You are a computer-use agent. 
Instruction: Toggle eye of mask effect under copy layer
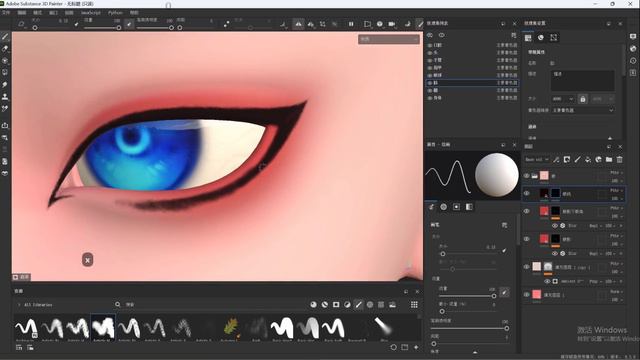click(x=547, y=281)
